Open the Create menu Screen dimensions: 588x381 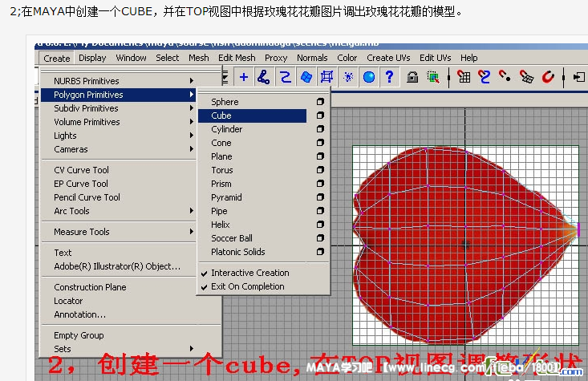[57, 58]
